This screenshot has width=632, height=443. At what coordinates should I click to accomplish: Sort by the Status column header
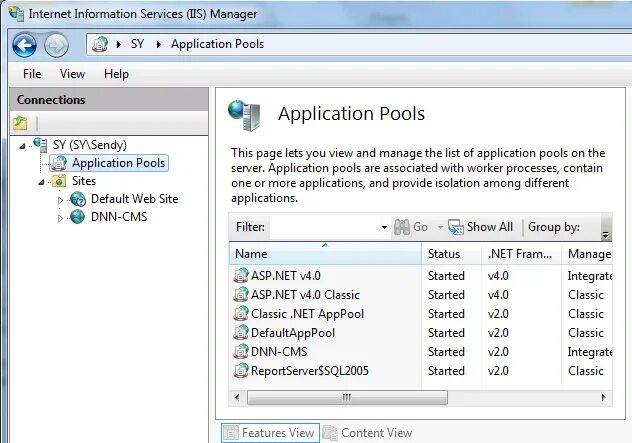tap(451, 254)
